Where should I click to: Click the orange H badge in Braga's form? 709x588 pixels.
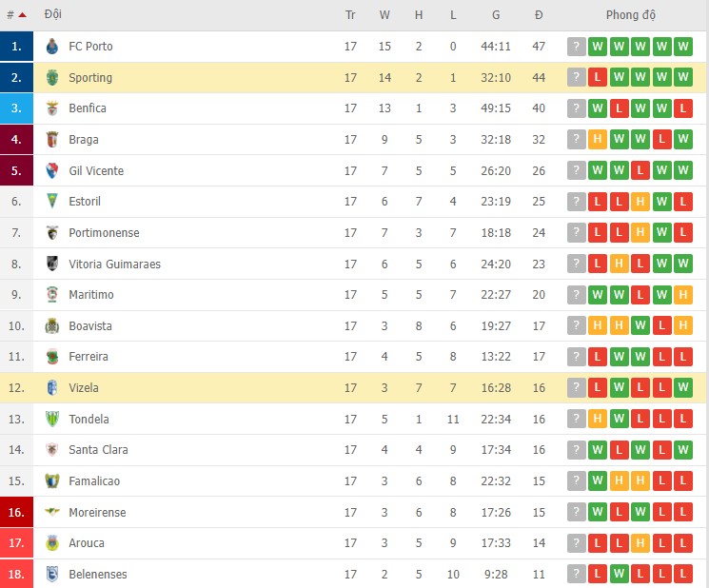(x=597, y=140)
